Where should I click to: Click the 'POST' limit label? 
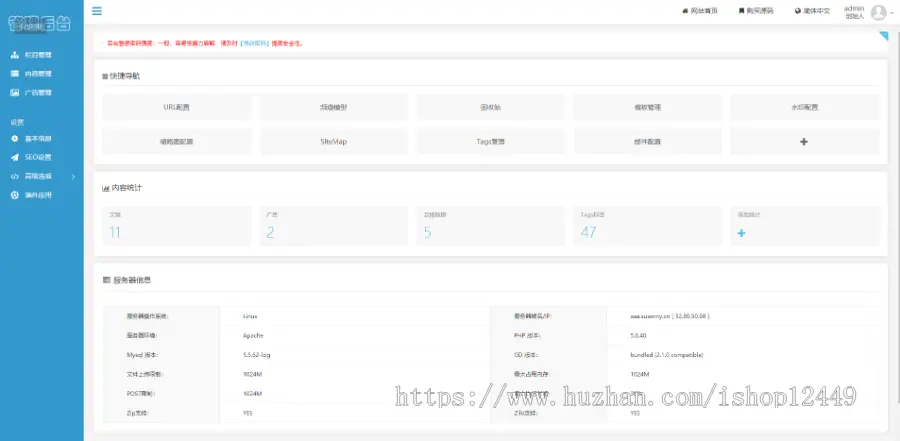(141, 394)
